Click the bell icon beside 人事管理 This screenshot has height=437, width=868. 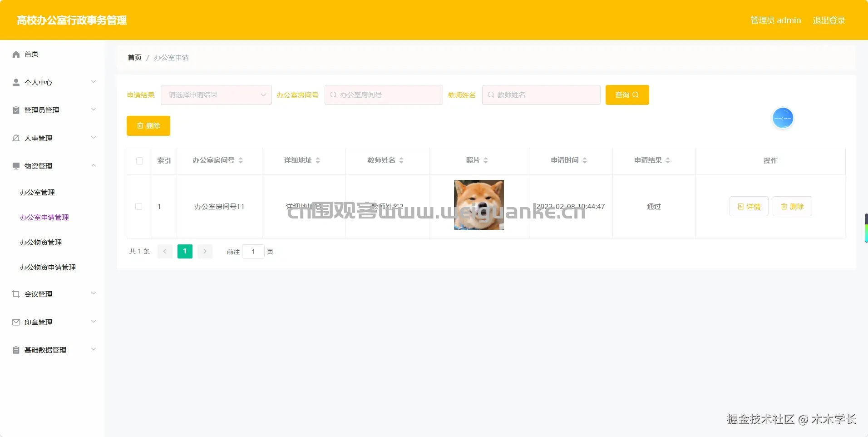(x=16, y=138)
